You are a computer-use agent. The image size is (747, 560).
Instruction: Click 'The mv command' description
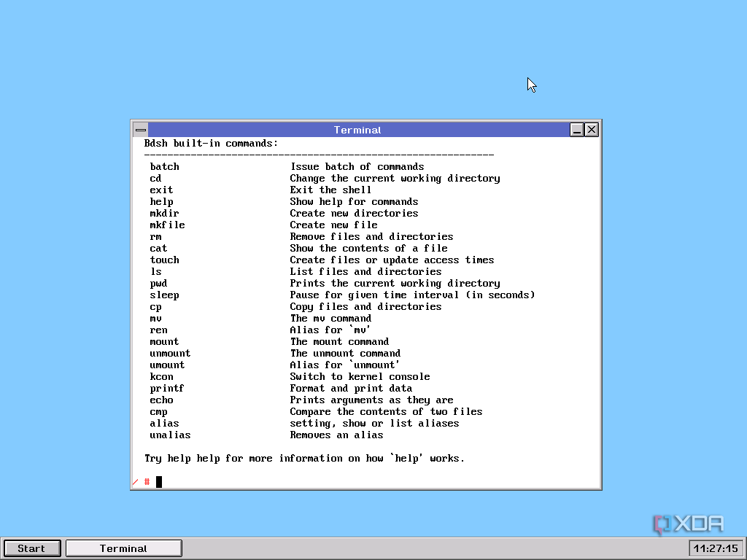(330, 319)
